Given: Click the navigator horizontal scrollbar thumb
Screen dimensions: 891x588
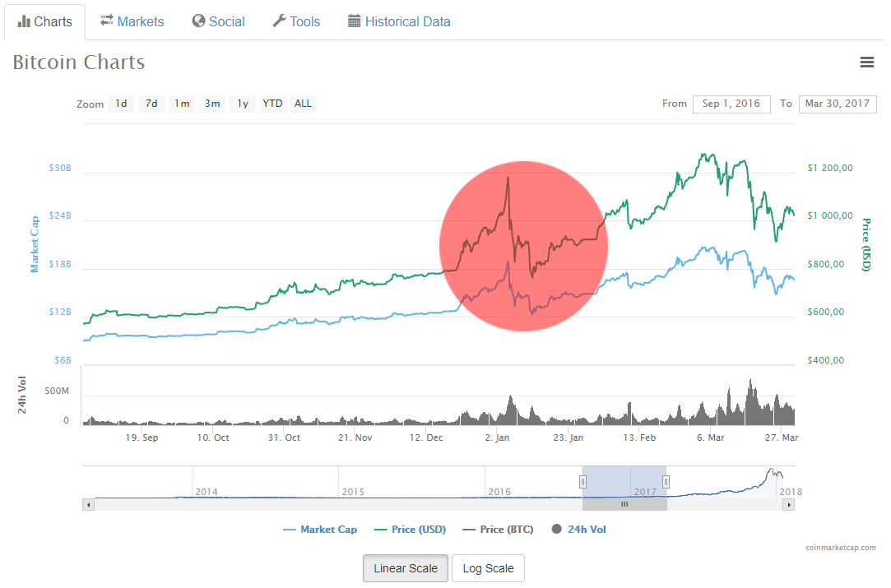Looking at the screenshot, I should tap(624, 504).
